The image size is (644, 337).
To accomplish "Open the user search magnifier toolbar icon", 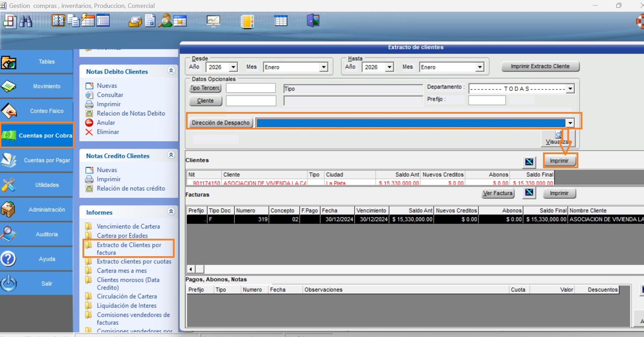I will (x=165, y=21).
